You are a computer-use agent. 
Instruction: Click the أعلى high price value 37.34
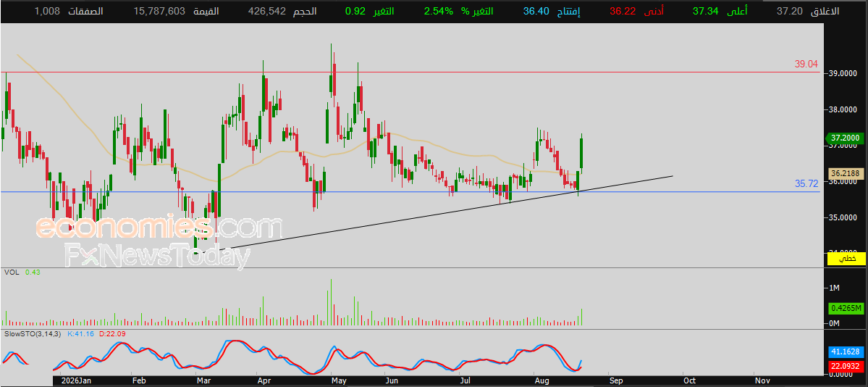click(x=706, y=11)
